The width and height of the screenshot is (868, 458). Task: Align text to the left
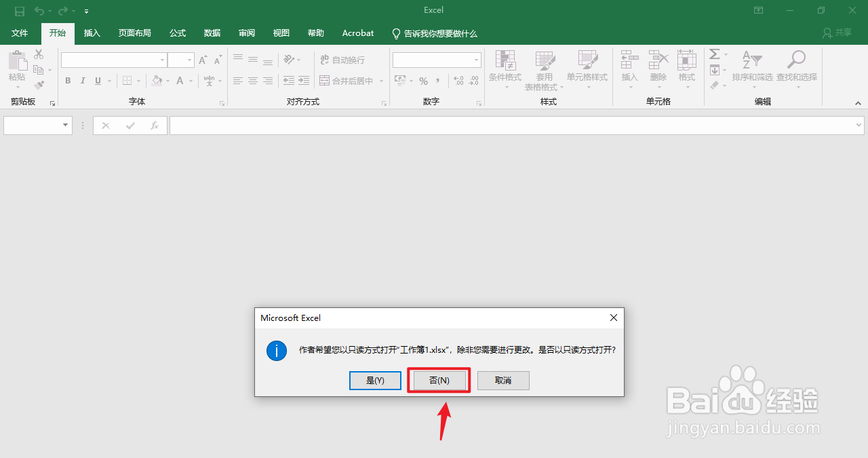pyautogui.click(x=237, y=81)
